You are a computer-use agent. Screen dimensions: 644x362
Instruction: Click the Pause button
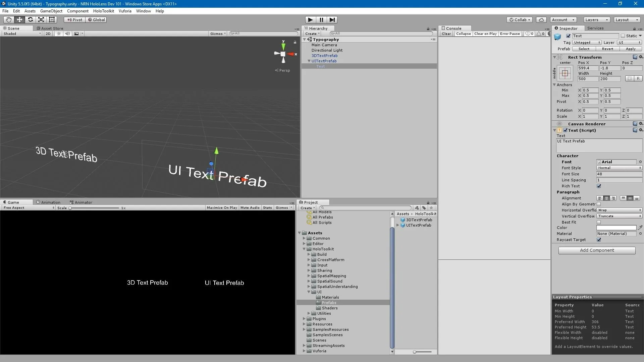[x=321, y=20]
